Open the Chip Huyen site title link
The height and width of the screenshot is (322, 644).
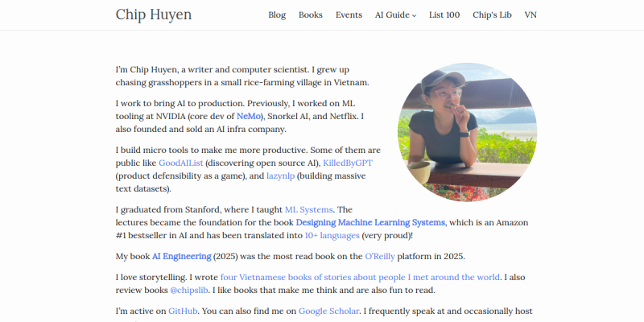click(154, 14)
